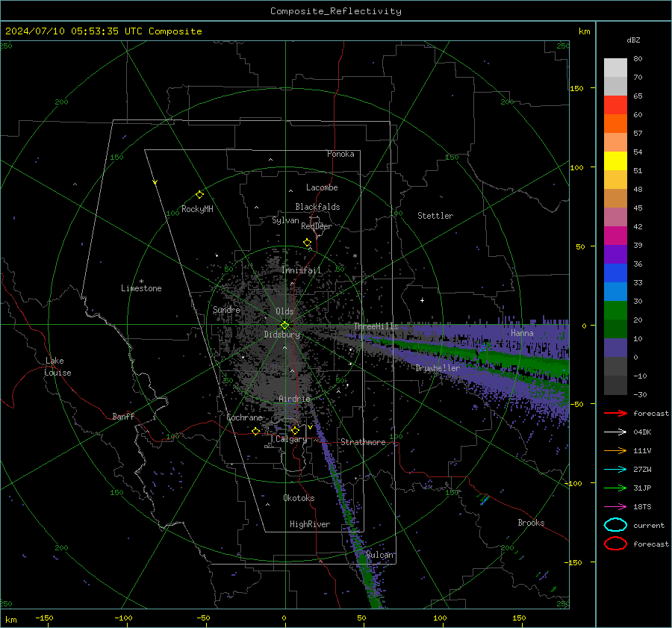Click the Sylvan map label

pos(285,220)
